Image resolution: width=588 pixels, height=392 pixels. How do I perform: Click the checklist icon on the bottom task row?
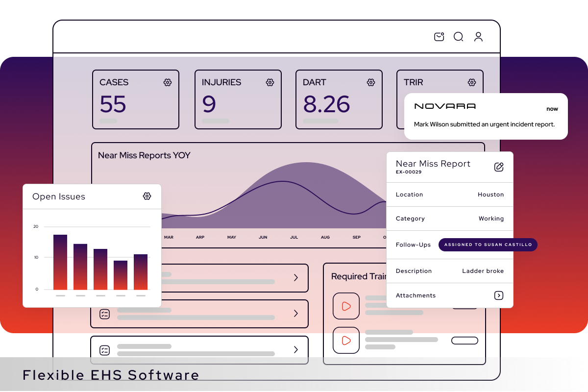(104, 350)
